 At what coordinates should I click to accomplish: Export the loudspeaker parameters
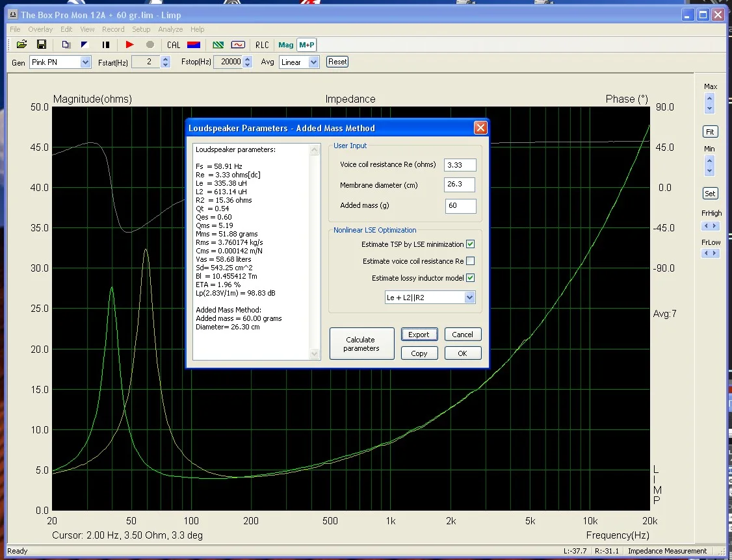(x=419, y=334)
